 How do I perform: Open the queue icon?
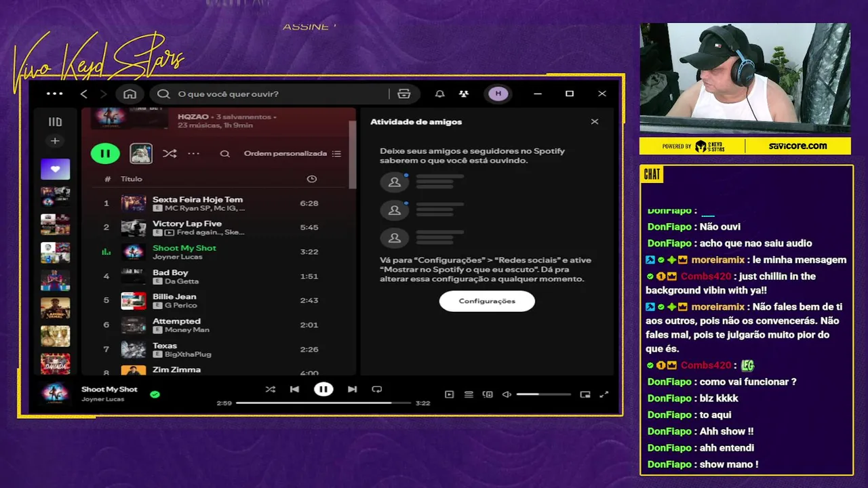[x=469, y=394]
